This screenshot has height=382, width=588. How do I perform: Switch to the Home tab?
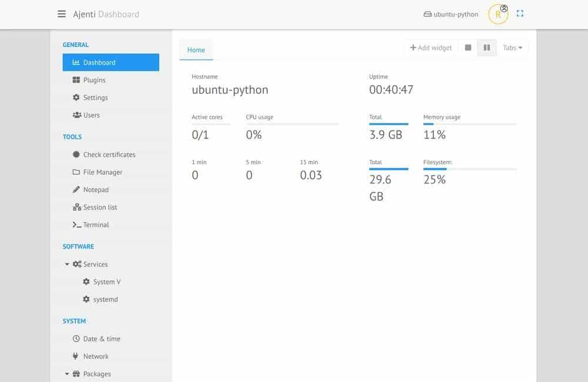tap(196, 50)
